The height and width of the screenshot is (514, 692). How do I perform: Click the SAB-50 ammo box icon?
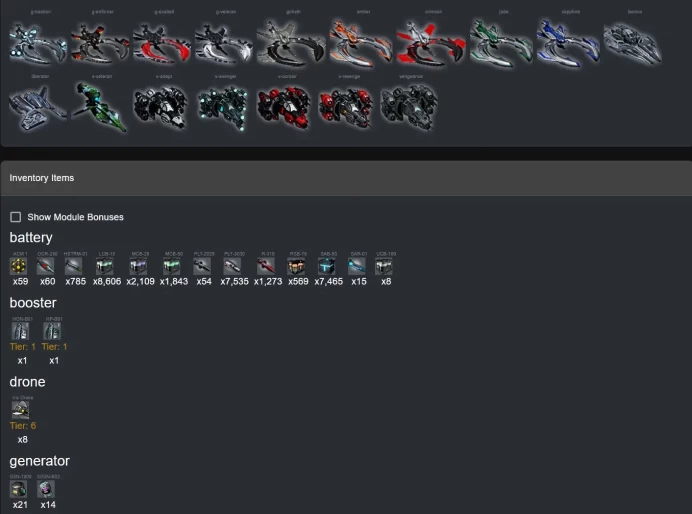pos(327,266)
